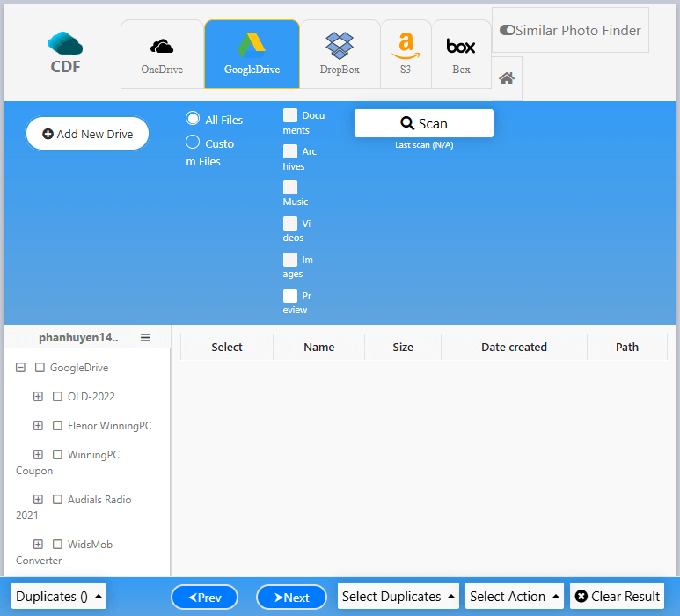
Task: Click the Path column header
Action: pos(627,347)
